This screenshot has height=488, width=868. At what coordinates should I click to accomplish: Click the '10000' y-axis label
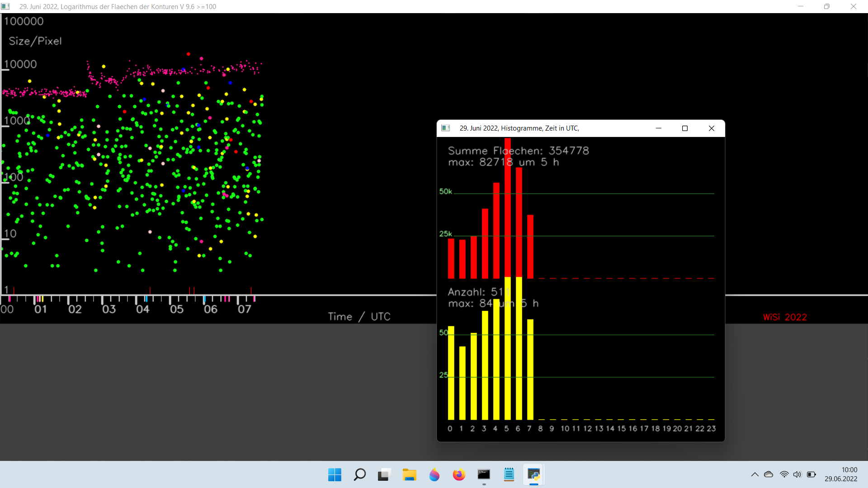pos(20,64)
